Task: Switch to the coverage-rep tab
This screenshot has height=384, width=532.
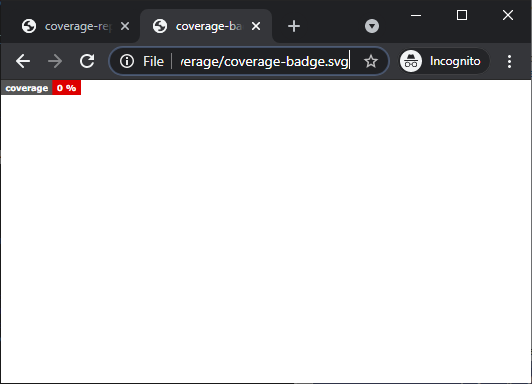Action: (75, 26)
